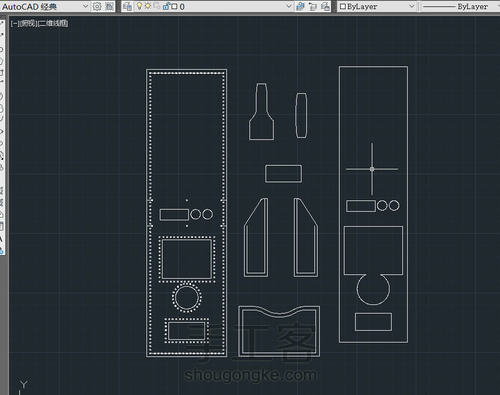Open the 二维线框 visual style menu
The height and width of the screenshot is (395, 500).
click(53, 23)
